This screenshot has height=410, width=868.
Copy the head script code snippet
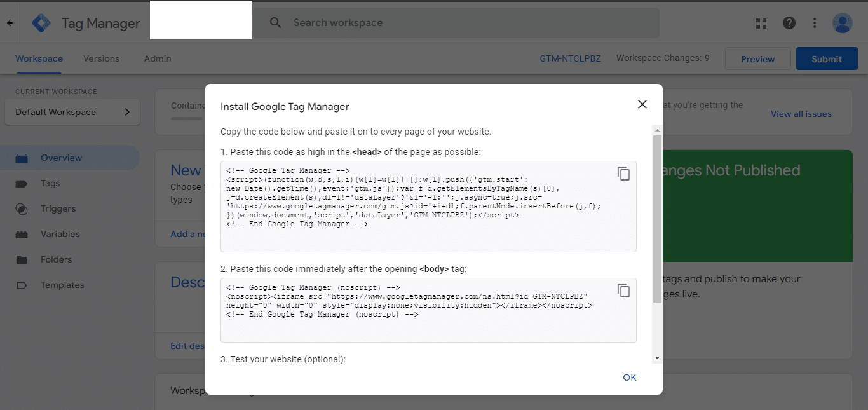[623, 174]
